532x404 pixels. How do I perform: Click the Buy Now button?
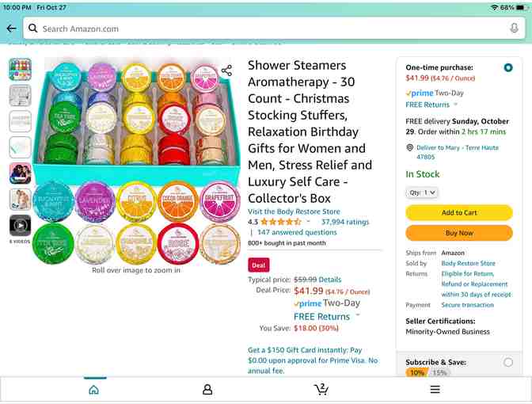point(458,233)
